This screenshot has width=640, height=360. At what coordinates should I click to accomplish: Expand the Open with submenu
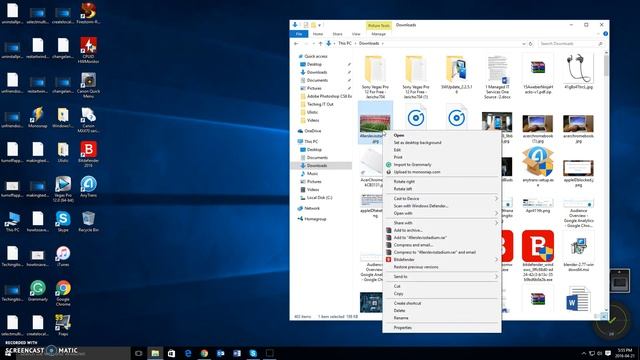point(442,213)
